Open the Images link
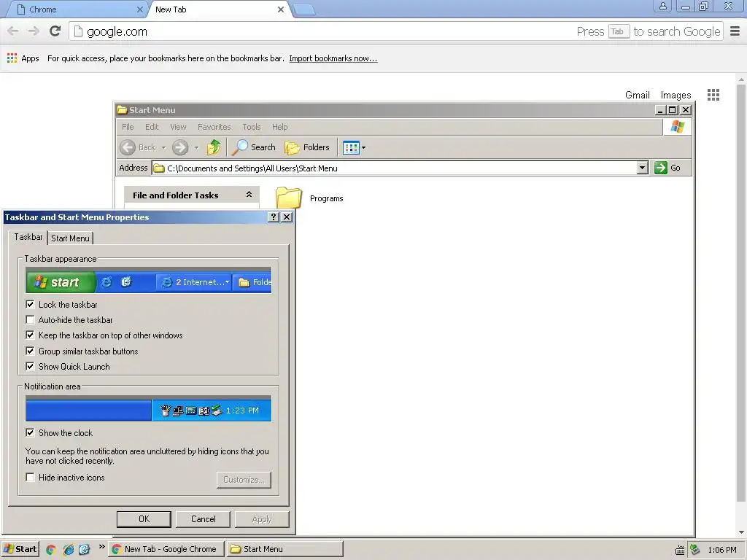This screenshot has width=747, height=560. click(676, 95)
